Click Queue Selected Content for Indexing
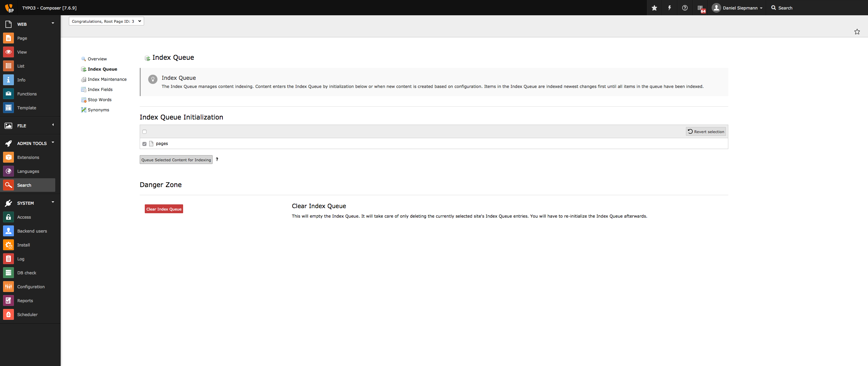Image resolution: width=868 pixels, height=366 pixels. [x=176, y=160]
